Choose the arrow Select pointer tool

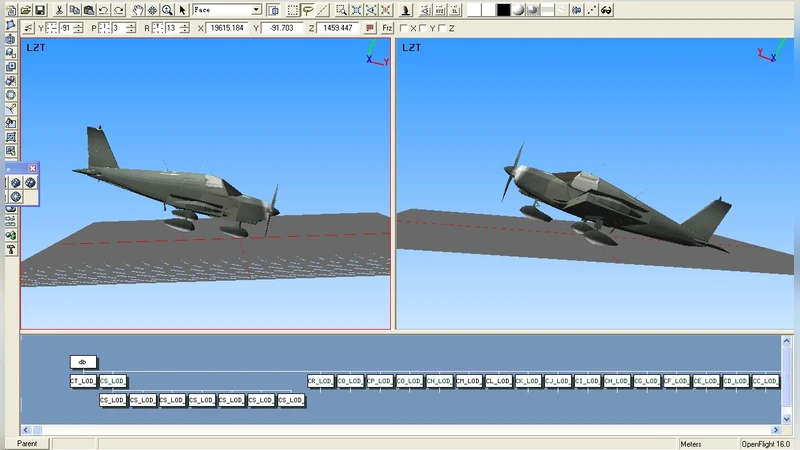[183, 10]
